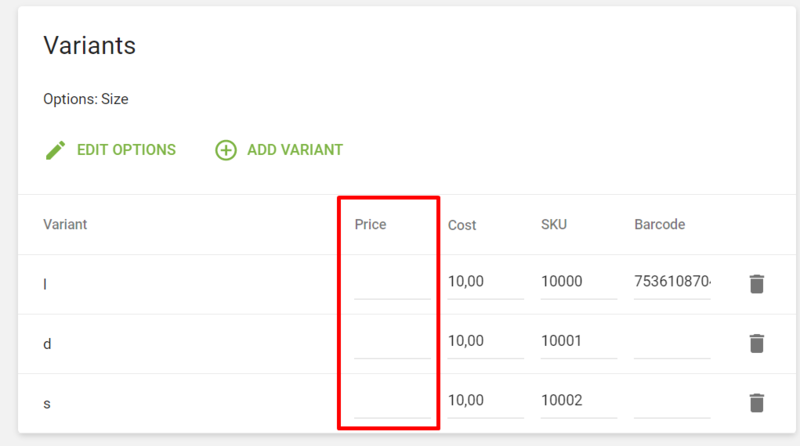The height and width of the screenshot is (446, 800).
Task: Select the Cost value for variant s
Action: pyautogui.click(x=485, y=402)
